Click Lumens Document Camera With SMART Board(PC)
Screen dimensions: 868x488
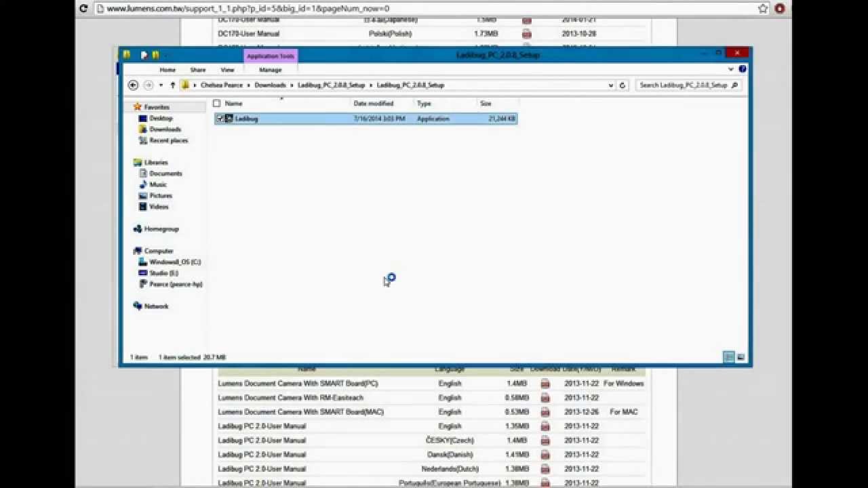click(x=298, y=384)
